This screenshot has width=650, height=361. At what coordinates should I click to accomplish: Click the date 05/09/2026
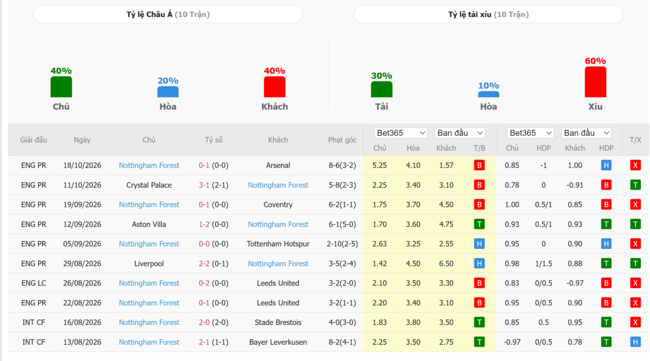click(82, 244)
